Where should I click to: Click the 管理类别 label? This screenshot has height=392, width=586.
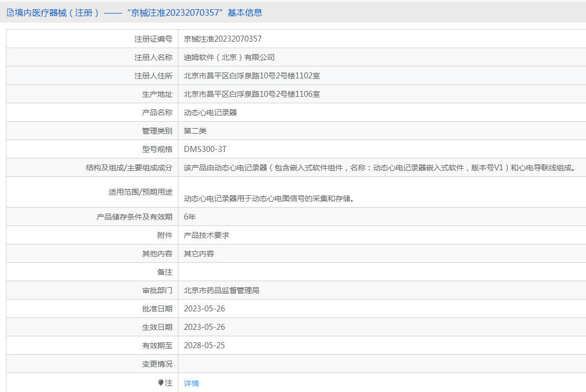[157, 131]
